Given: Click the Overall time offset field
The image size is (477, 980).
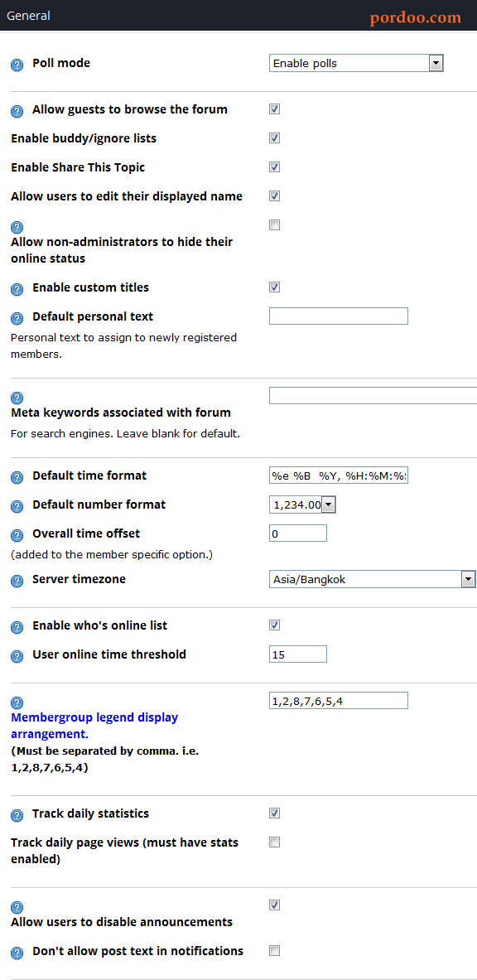Looking at the screenshot, I should [x=298, y=533].
